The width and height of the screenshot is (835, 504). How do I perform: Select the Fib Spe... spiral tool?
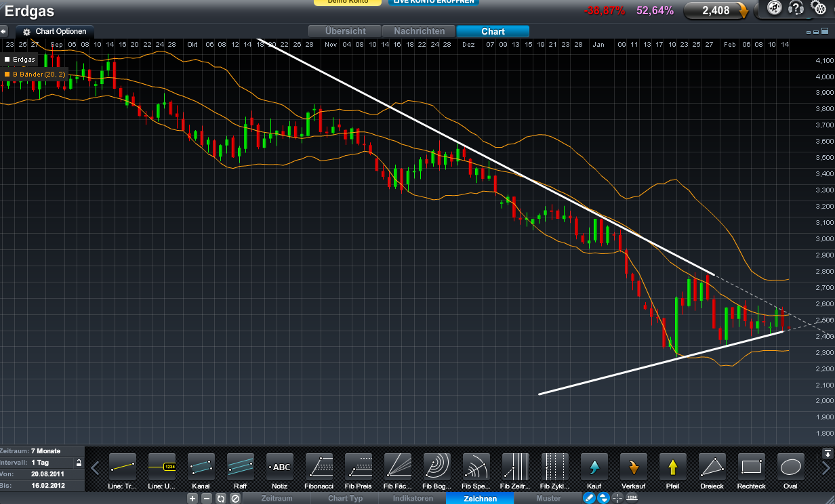[x=476, y=471]
